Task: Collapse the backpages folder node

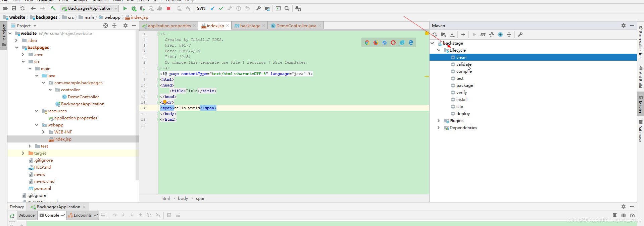Action: click(x=16, y=48)
